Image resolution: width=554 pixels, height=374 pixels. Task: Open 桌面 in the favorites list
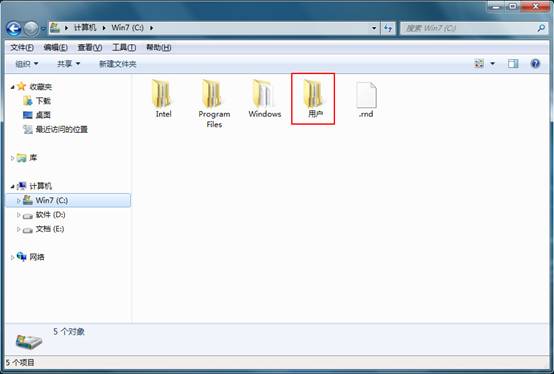[x=43, y=115]
